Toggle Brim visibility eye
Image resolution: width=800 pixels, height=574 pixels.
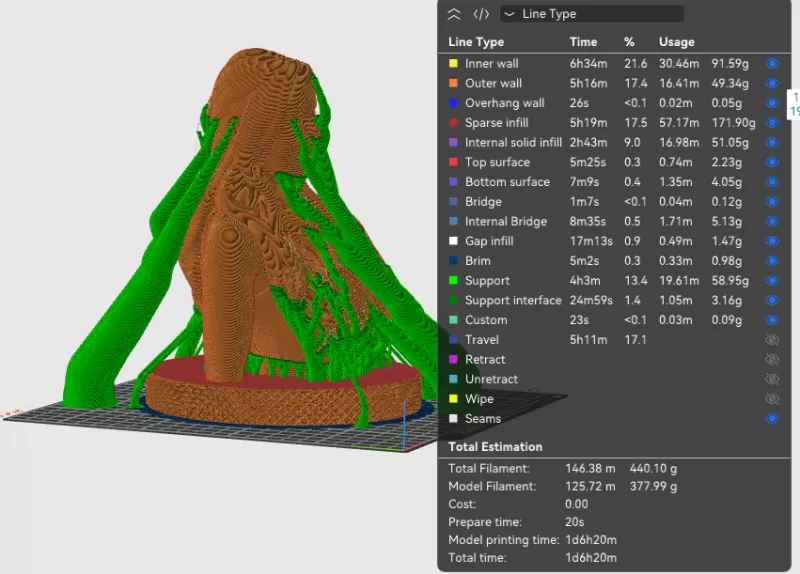click(772, 261)
